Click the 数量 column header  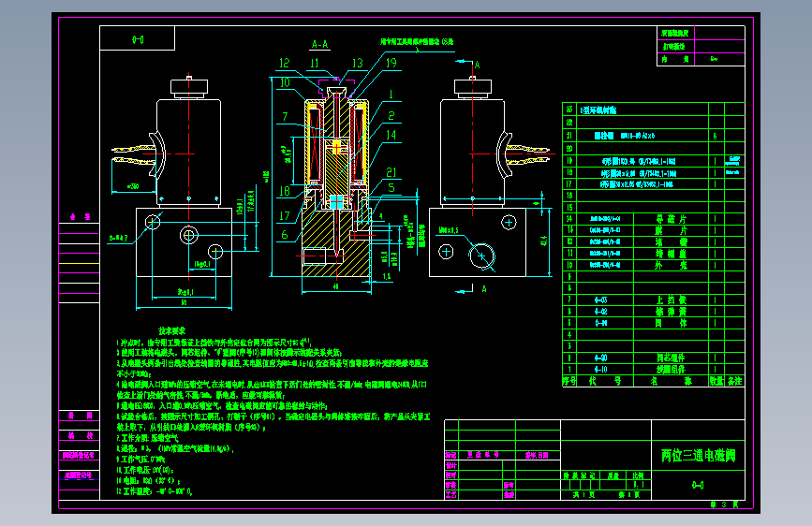tap(716, 381)
